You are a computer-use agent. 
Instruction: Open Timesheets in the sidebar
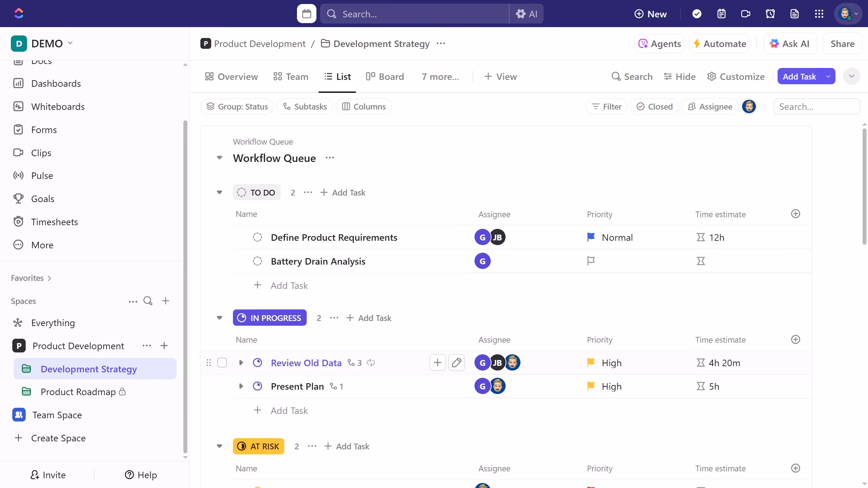[55, 222]
